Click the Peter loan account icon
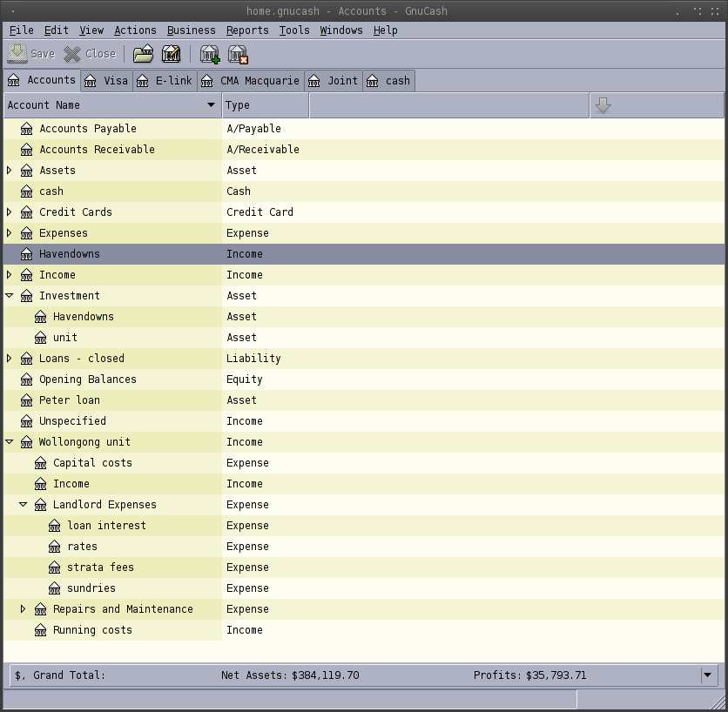 (27, 400)
